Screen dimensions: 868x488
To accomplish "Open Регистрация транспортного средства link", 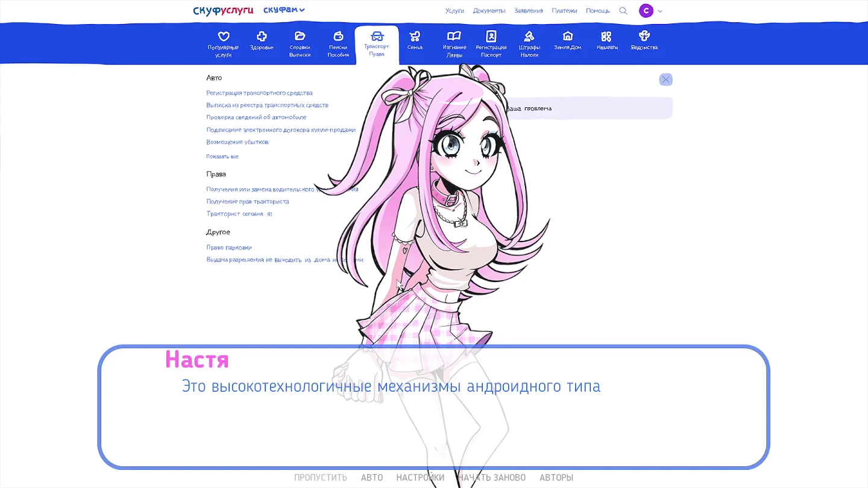I will tap(259, 93).
